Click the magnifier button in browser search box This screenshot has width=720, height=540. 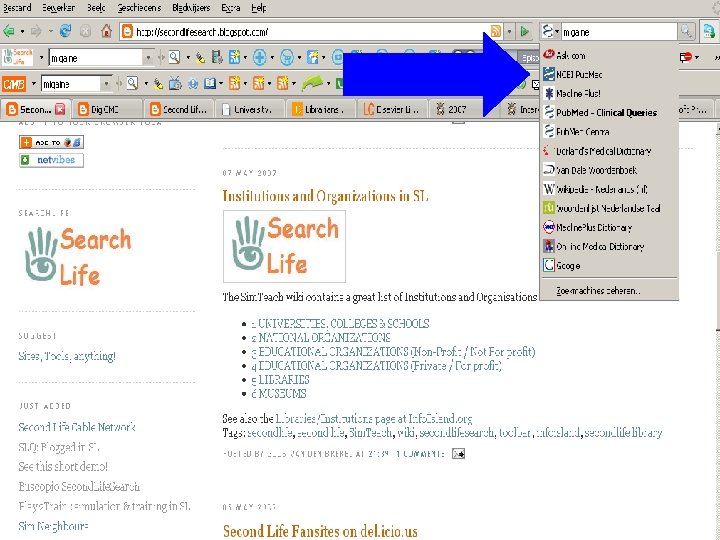click(686, 31)
